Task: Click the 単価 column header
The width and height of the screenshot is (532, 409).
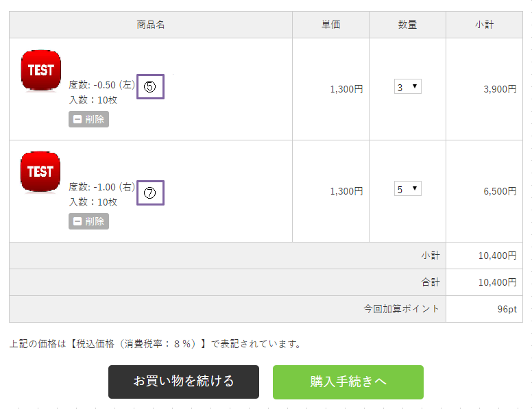Action: point(330,25)
